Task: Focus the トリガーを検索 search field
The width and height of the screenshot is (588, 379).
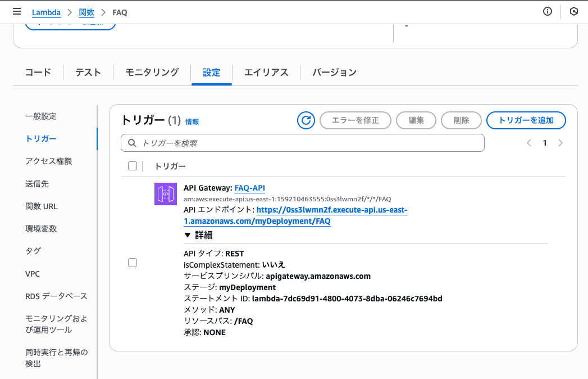Action: 303,143
